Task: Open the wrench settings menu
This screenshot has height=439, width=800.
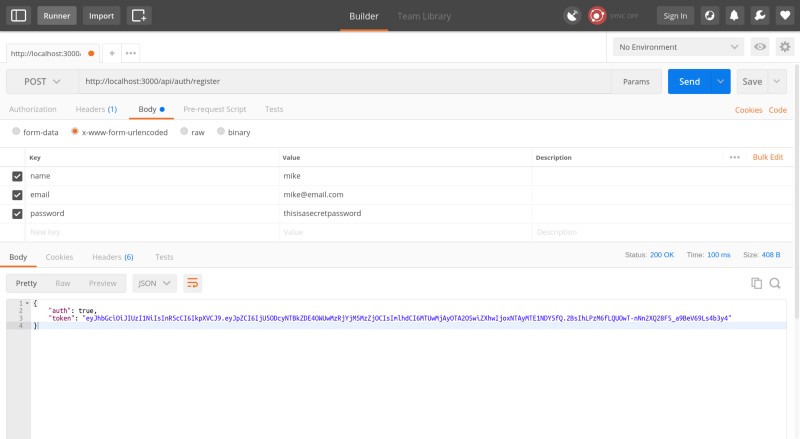Action: pos(759,15)
